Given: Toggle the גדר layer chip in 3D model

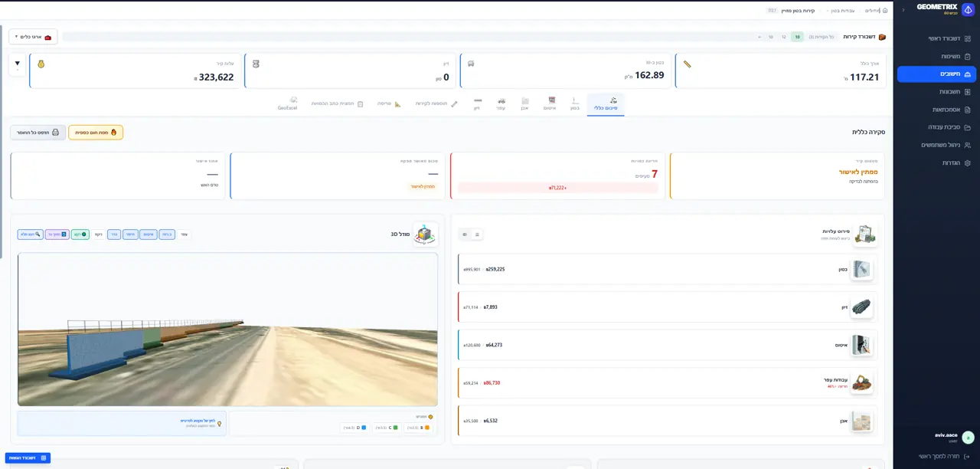Looking at the screenshot, I should pyautogui.click(x=113, y=234).
